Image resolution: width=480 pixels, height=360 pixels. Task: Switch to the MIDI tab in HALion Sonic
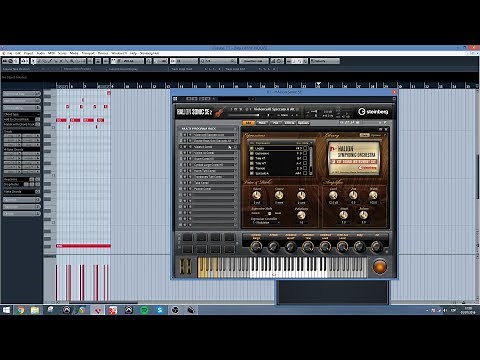[262, 123]
